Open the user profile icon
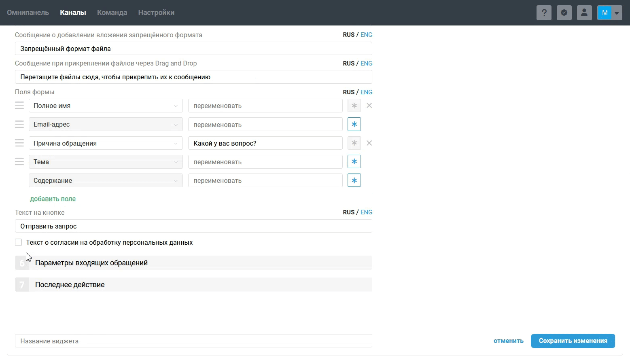 click(584, 13)
